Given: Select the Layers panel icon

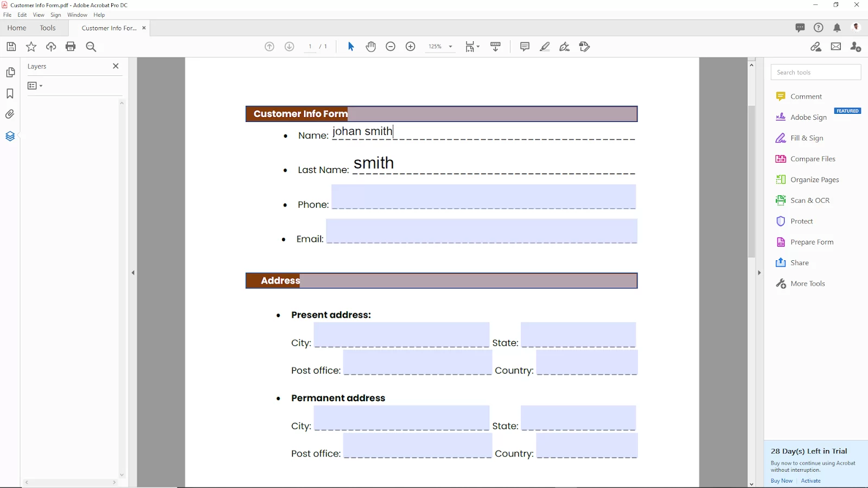Looking at the screenshot, I should [x=10, y=136].
